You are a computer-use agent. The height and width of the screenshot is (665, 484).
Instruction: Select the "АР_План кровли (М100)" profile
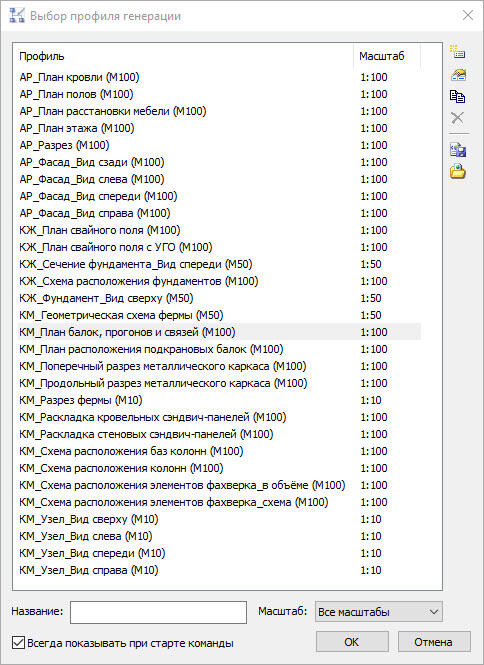pos(219,77)
